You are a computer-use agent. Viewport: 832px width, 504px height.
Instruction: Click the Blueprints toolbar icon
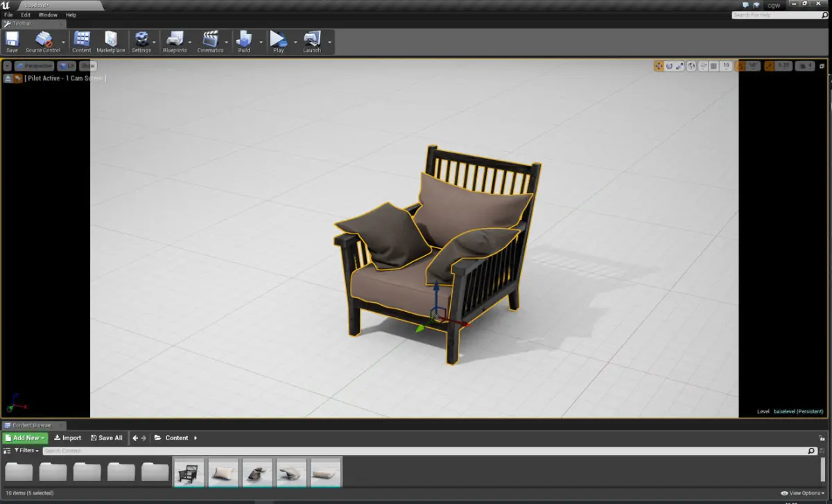click(x=175, y=42)
